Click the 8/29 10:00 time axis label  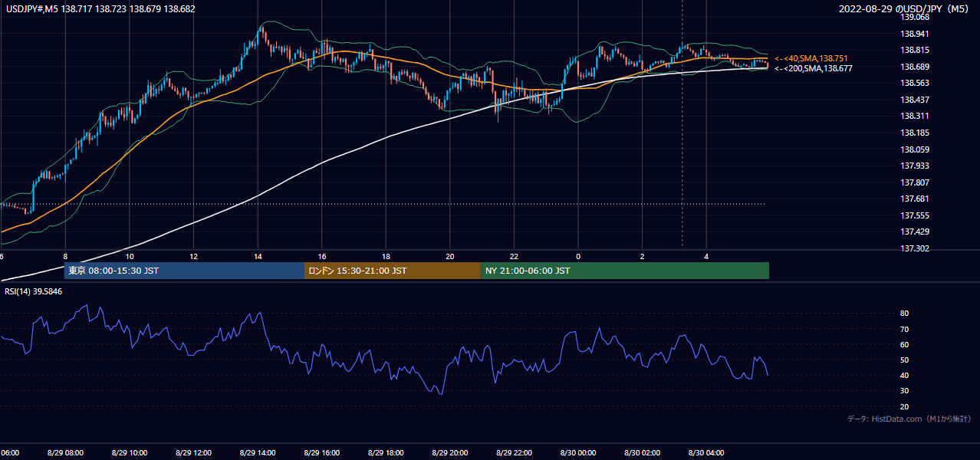click(130, 453)
